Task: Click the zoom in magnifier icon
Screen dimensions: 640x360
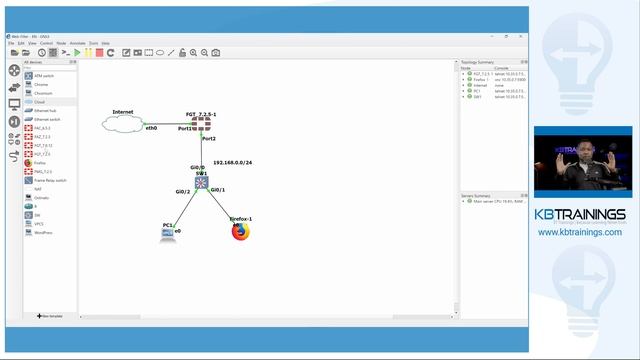Action: pos(193,53)
